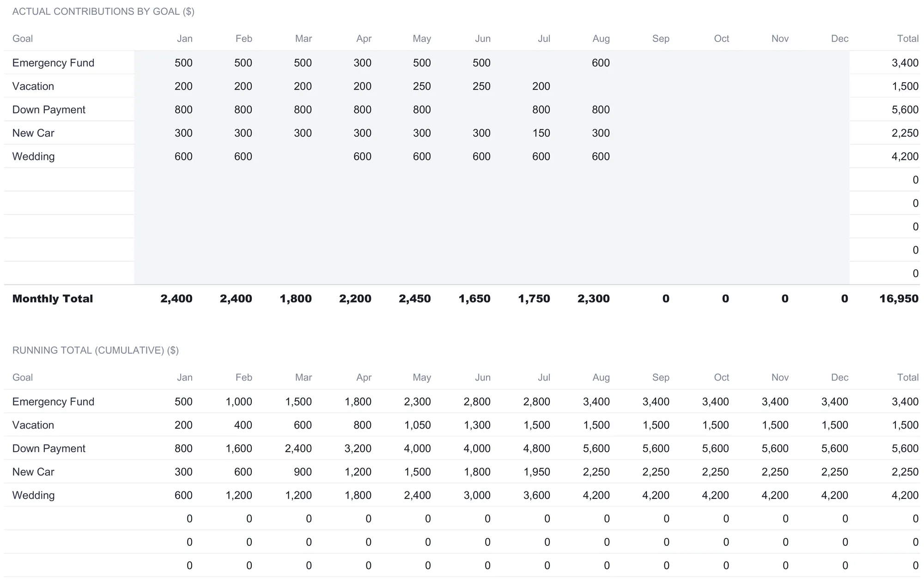The height and width of the screenshot is (581, 924).
Task: Click Monthly Total label
Action: click(x=53, y=299)
